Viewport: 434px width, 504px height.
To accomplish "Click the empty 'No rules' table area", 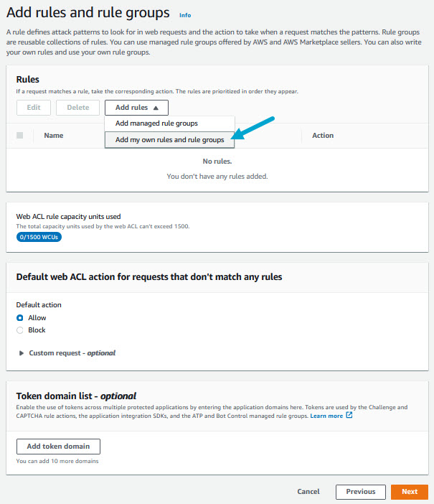I will [217, 169].
